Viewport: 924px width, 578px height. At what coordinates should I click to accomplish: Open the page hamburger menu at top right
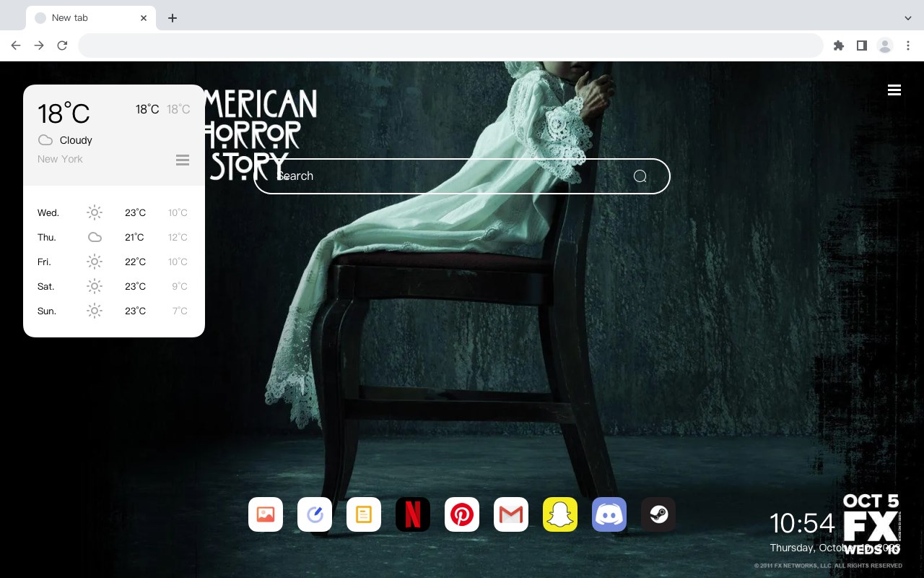894,90
